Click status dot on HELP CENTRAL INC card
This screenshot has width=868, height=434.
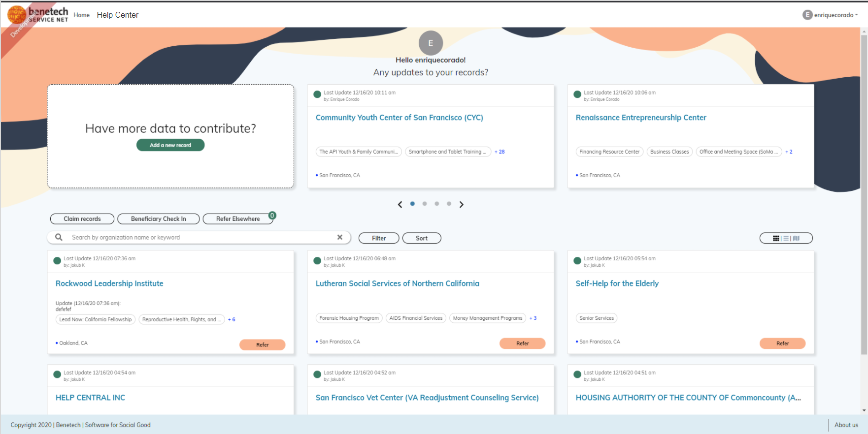(x=57, y=375)
